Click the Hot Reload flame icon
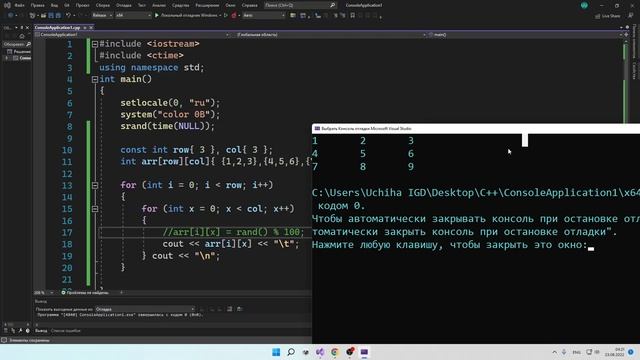This screenshot has height=360, width=640. click(x=234, y=16)
